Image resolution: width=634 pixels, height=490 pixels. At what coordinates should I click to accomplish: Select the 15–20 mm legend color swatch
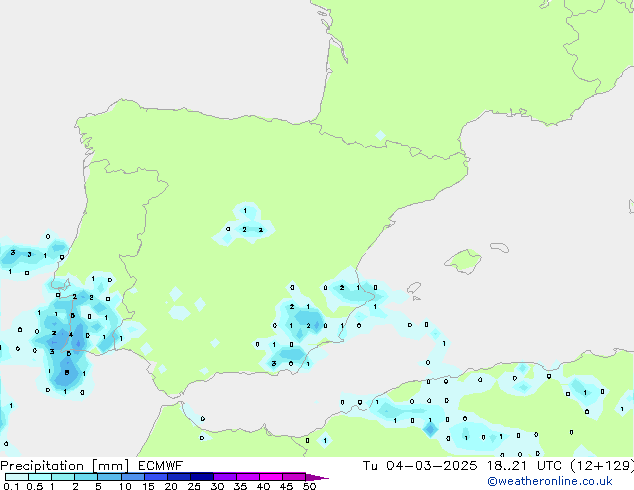coord(155,477)
